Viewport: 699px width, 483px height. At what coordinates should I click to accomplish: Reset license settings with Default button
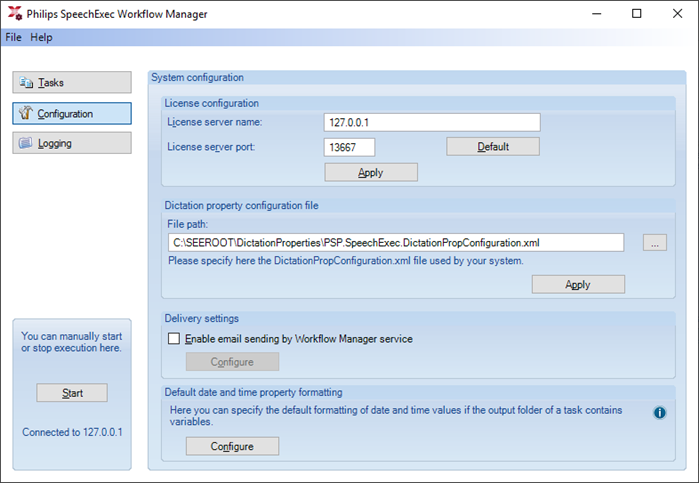(493, 147)
